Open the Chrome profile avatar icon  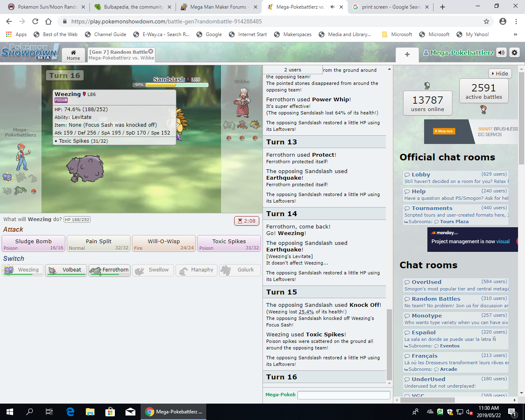503,21
